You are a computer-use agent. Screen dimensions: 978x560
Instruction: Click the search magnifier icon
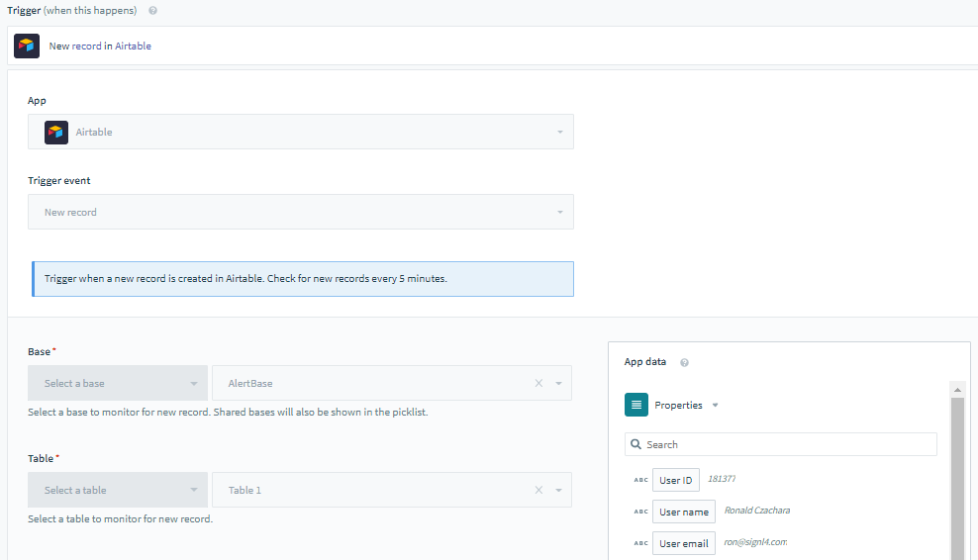point(636,444)
